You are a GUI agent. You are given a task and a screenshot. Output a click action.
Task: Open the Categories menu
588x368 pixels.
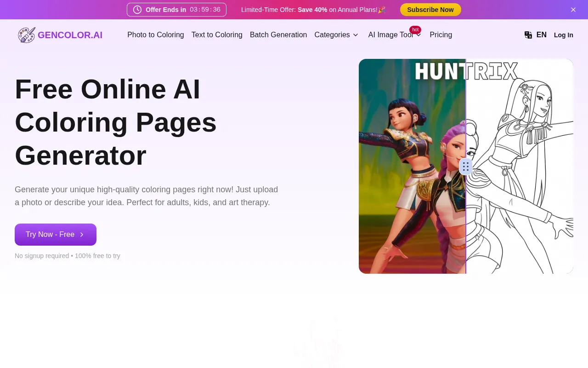[336, 35]
